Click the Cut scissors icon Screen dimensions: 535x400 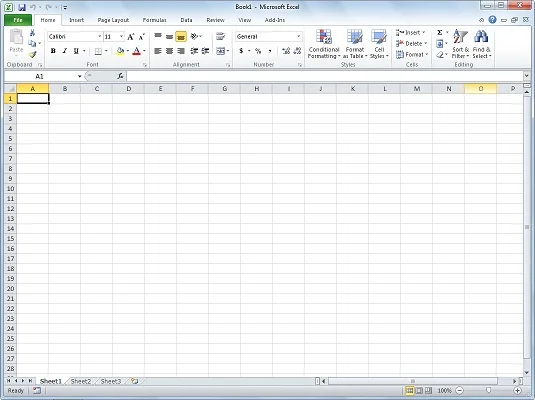(x=32, y=33)
